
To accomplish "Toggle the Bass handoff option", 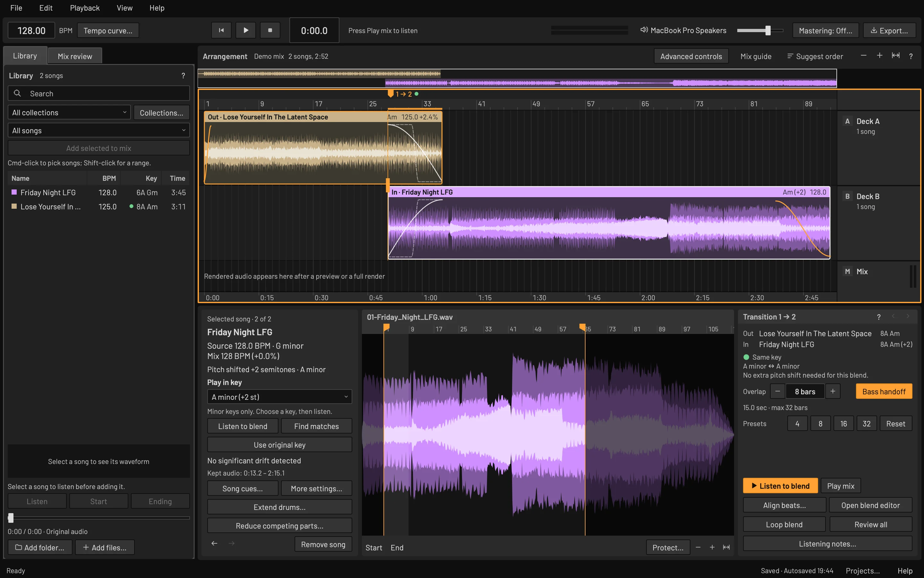I will (x=884, y=391).
